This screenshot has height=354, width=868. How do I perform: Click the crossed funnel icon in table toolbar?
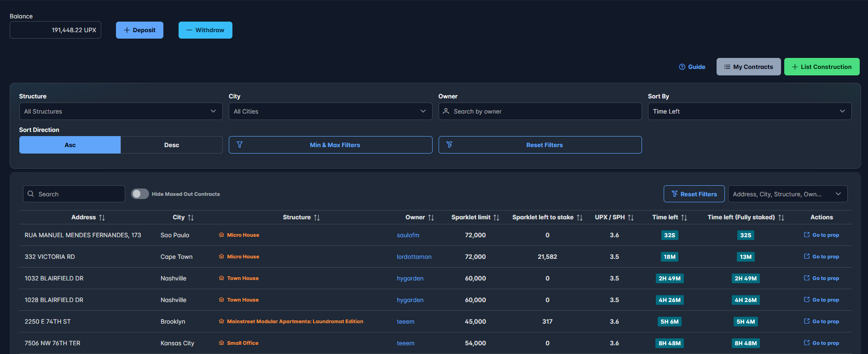point(674,194)
